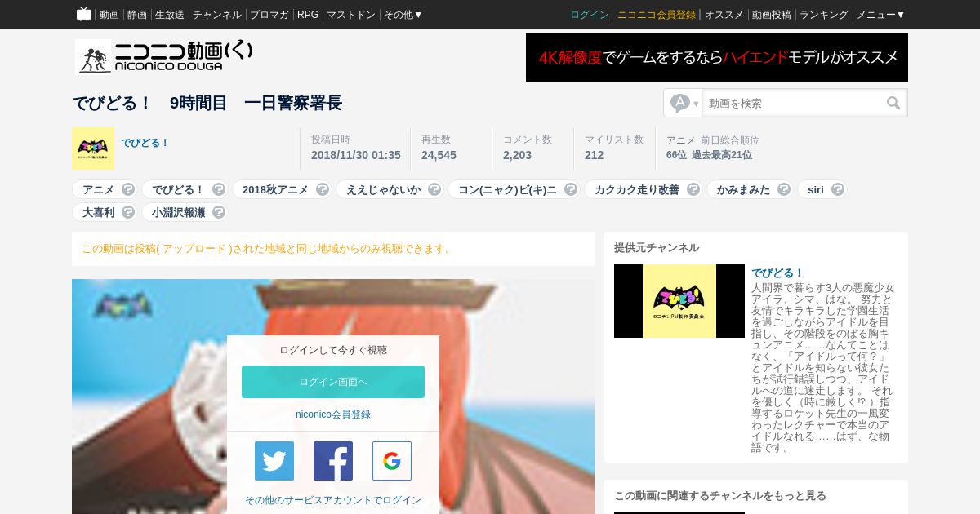Screen dimensions: 980x514
Task: Open RPG in the top navigation
Action: pyautogui.click(x=308, y=15)
